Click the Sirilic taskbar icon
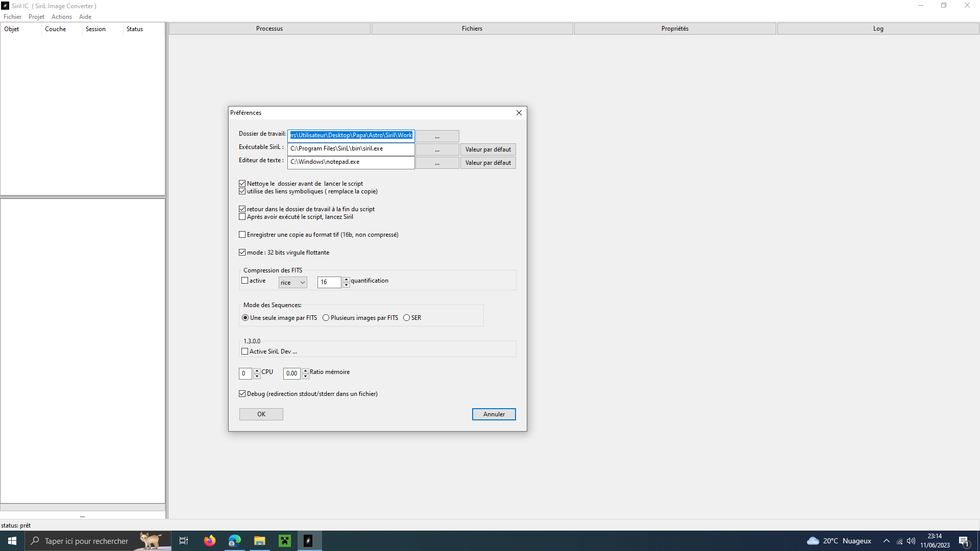Screen dimensions: 980x551 tap(308, 541)
